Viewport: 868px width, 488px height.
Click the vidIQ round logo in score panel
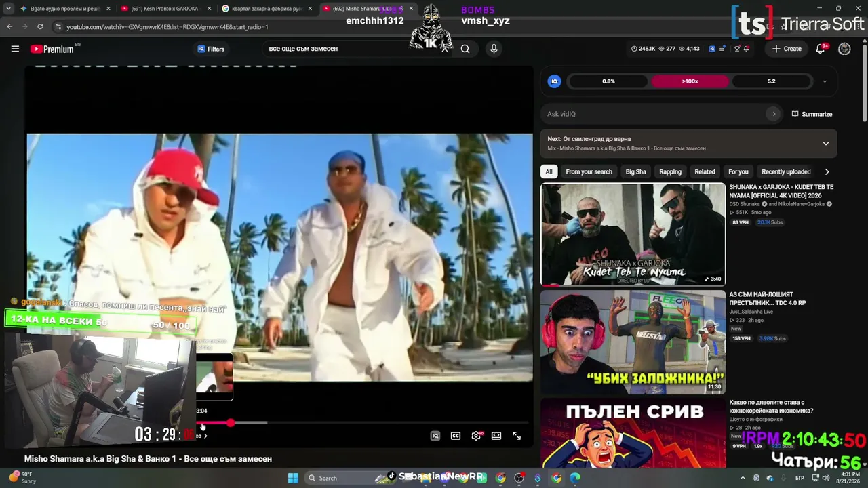click(x=554, y=81)
